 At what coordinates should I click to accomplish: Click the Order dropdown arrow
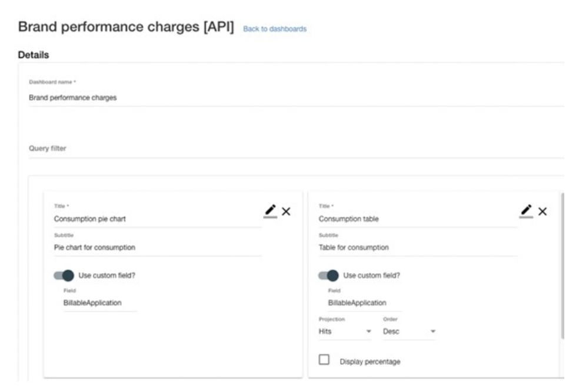[x=433, y=332]
